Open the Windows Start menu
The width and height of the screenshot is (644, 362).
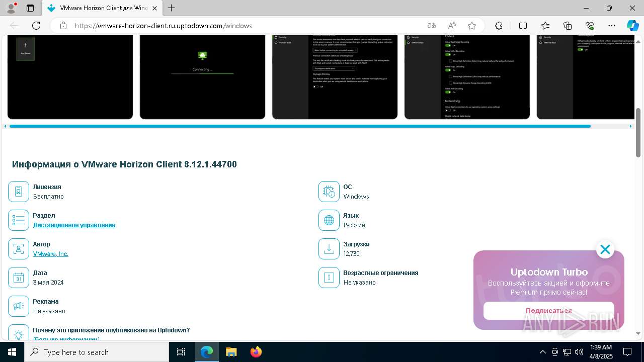[x=12, y=352]
